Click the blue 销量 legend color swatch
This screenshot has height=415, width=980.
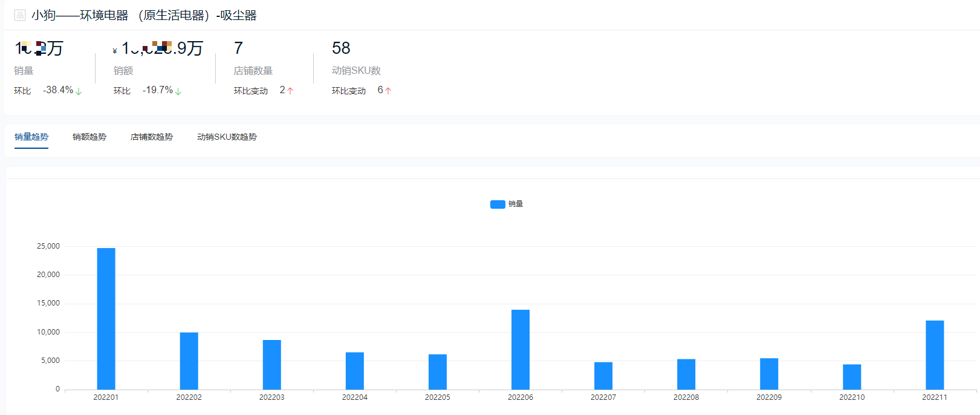498,204
